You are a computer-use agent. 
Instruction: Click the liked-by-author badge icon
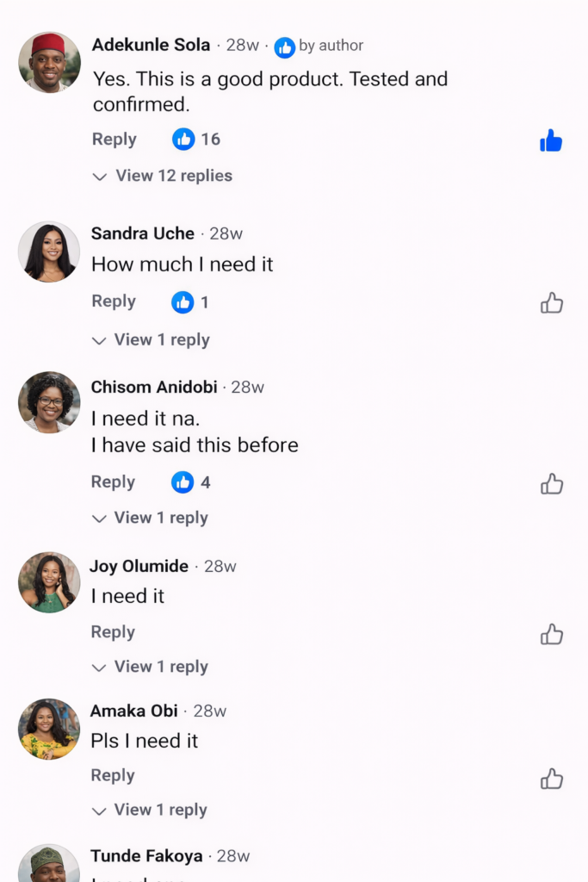click(284, 47)
